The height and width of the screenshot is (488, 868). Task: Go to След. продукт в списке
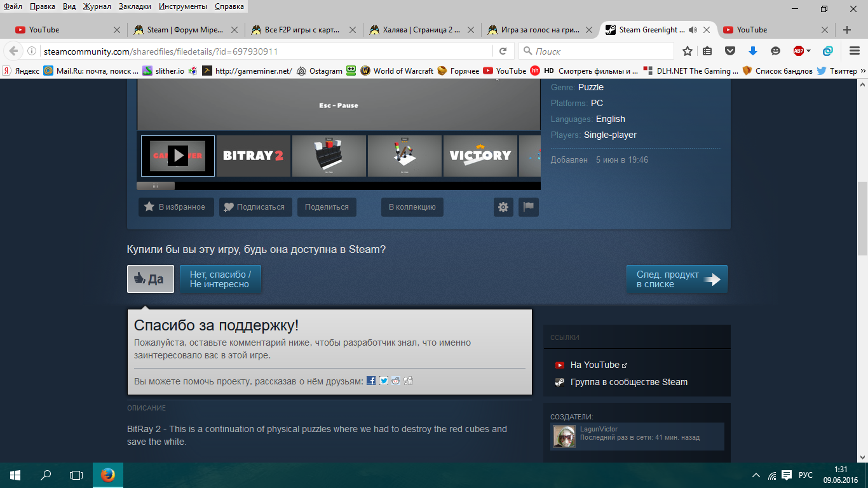[677, 279]
